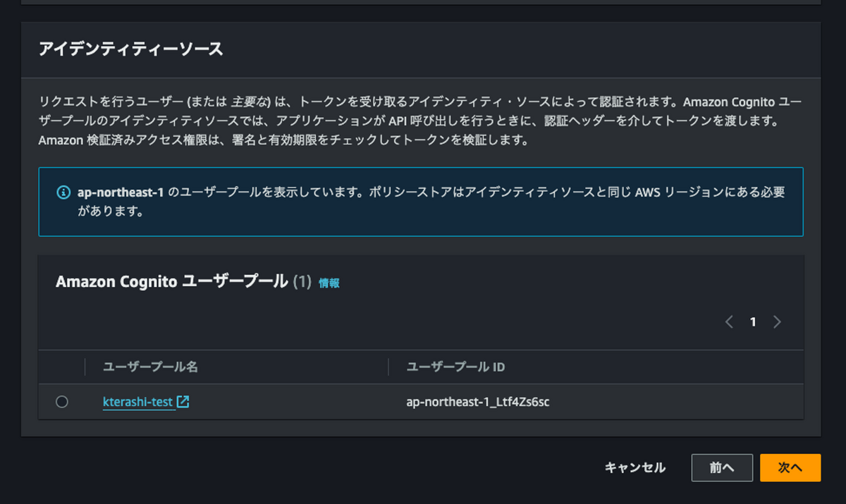Click the 情報 link next to the pool heading
Screen dimensions: 846x504
(x=329, y=282)
